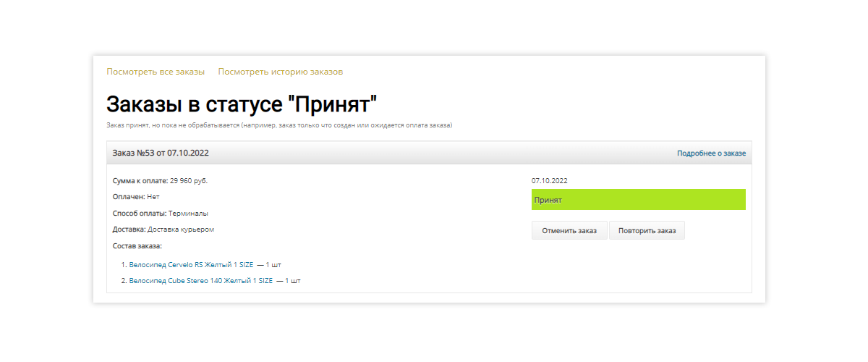Click the "Состав заказа:" label
The width and height of the screenshot is (868, 362).
pyautogui.click(x=137, y=246)
